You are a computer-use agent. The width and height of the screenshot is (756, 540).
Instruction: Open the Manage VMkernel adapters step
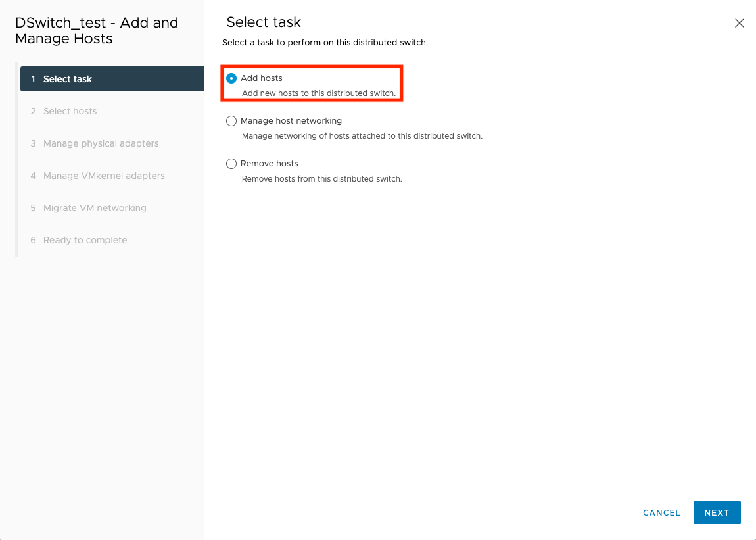coord(102,176)
